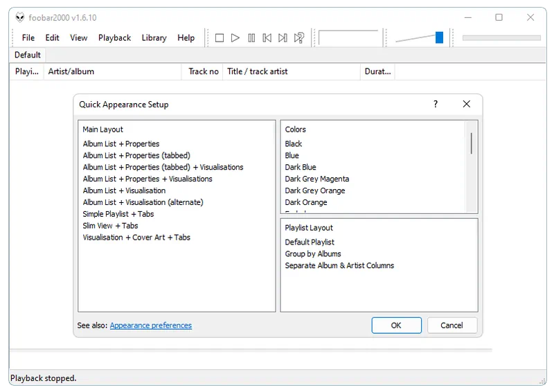The width and height of the screenshot is (554, 392).
Task: Skip to previous track icon
Action: [267, 38]
